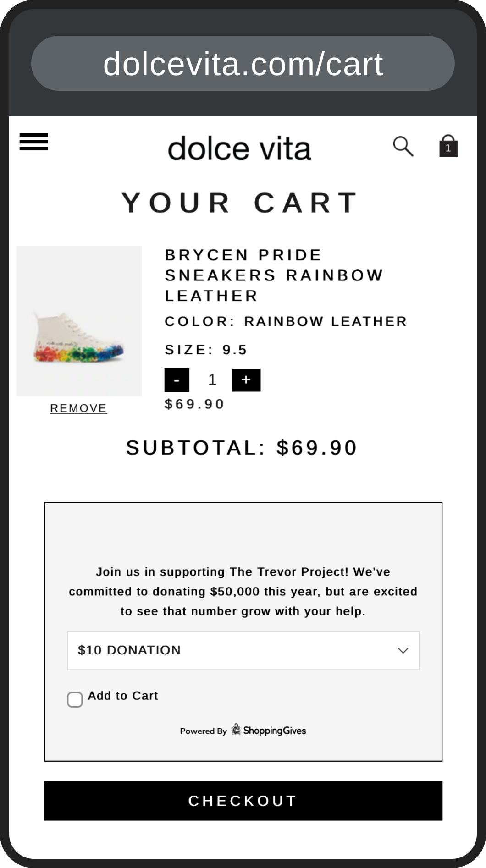Open Brycen Pride Sneakers product title
Screen dimensions: 486x868
(x=274, y=275)
